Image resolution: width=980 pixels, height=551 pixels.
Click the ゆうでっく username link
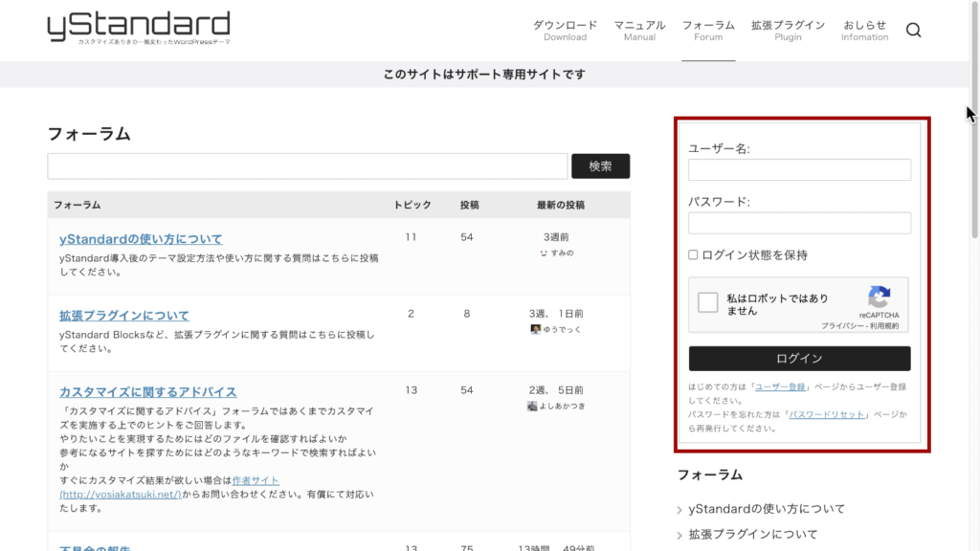[x=562, y=329]
